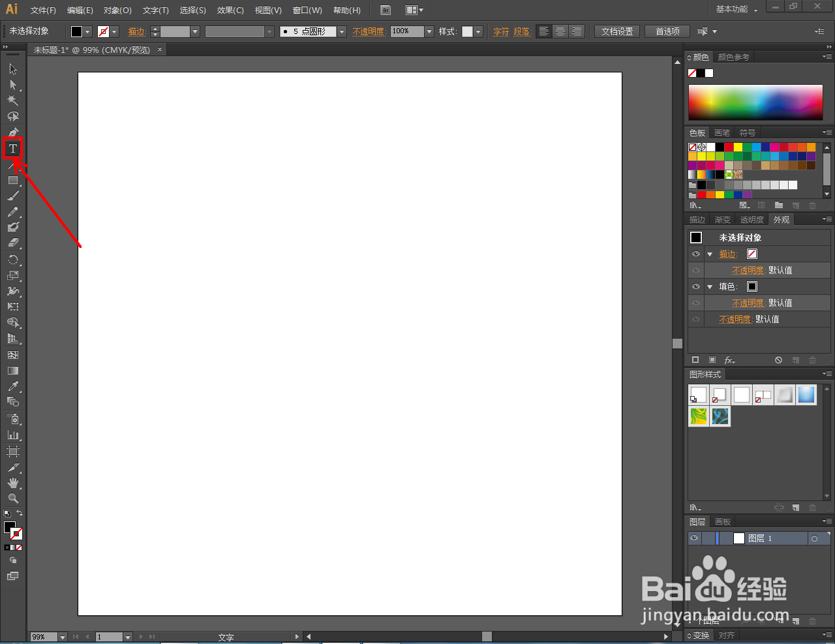This screenshot has height=644, width=835.
Task: Choose the red swatch in 色板 panel
Action: [x=729, y=147]
